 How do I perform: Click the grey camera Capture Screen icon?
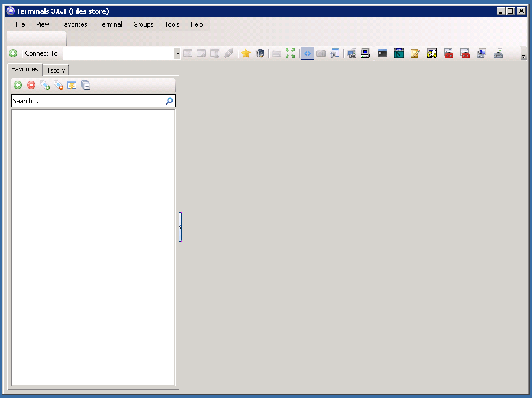click(321, 53)
